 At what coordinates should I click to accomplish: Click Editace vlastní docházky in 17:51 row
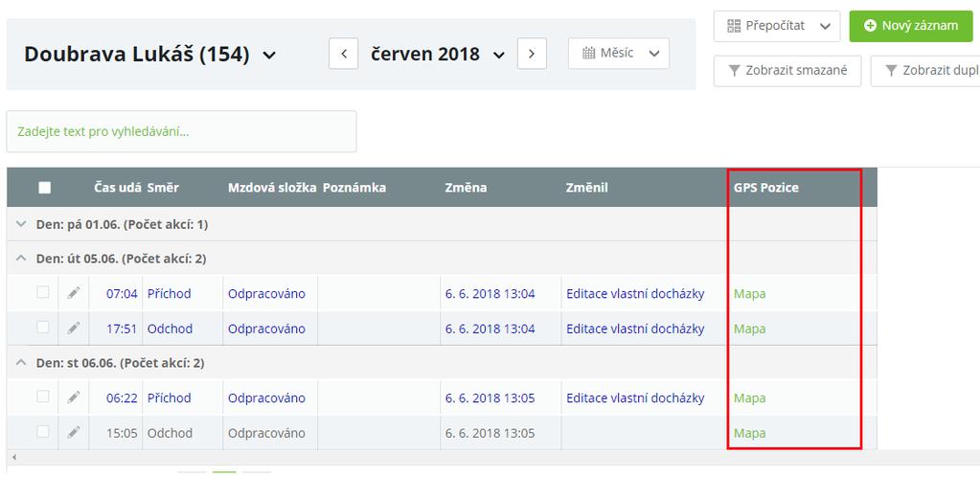pyautogui.click(x=635, y=329)
